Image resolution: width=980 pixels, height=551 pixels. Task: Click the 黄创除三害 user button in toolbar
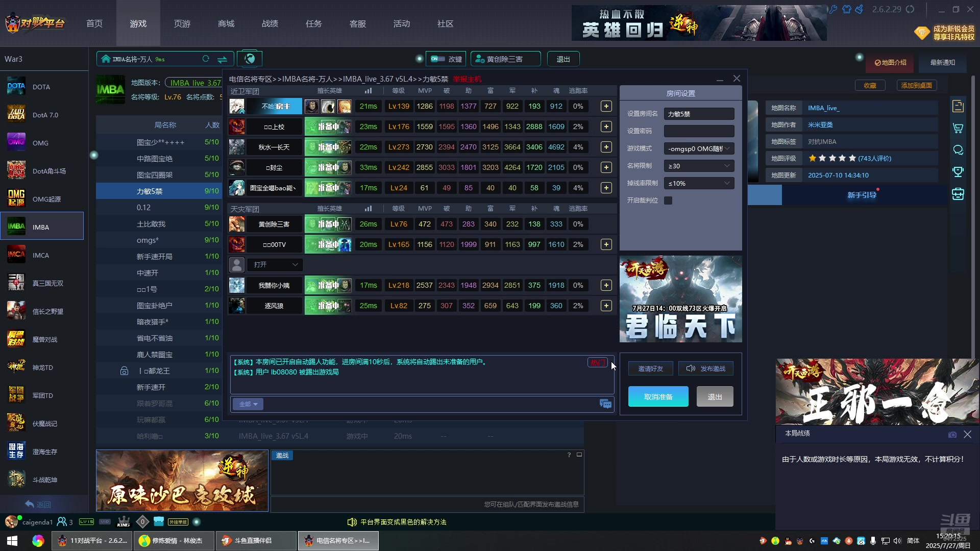pos(505,59)
